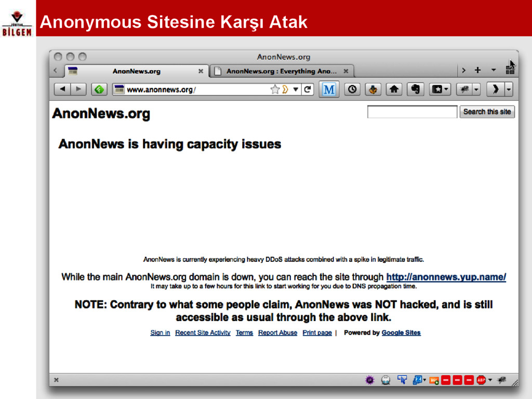Click the first red minus status bar icon
Viewport: 532px width, 399px height.
click(446, 380)
